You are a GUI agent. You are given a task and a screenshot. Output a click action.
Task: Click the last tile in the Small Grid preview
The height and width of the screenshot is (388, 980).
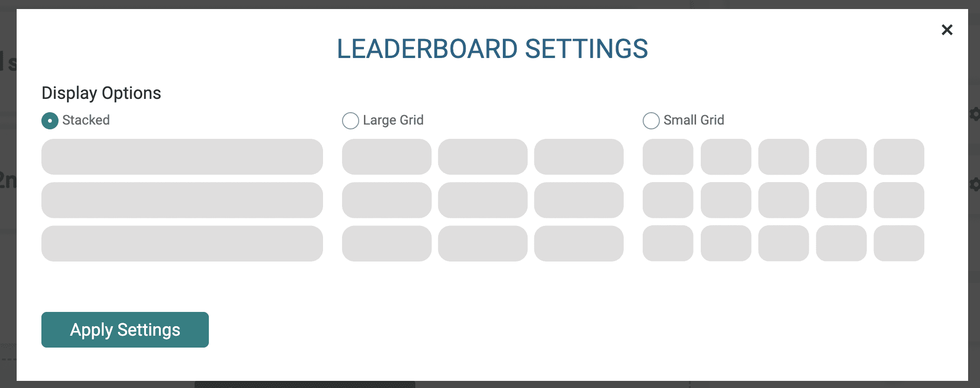coord(899,243)
